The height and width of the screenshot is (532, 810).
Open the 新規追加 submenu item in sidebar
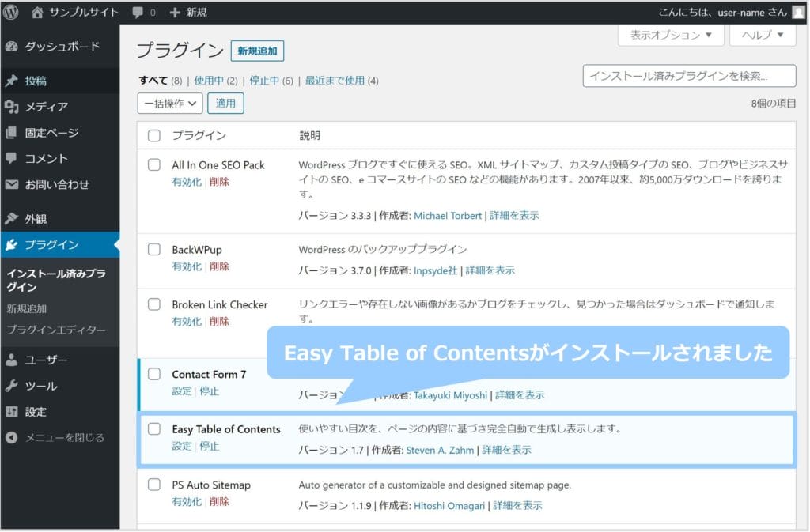[27, 308]
